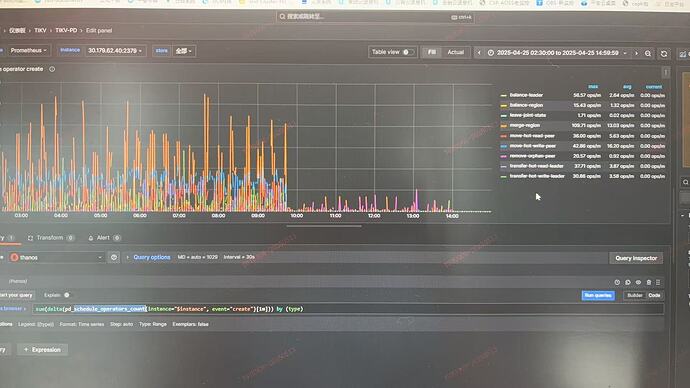The image size is (690, 388).
Task: Switch to the Transform tab
Action: tap(51, 238)
